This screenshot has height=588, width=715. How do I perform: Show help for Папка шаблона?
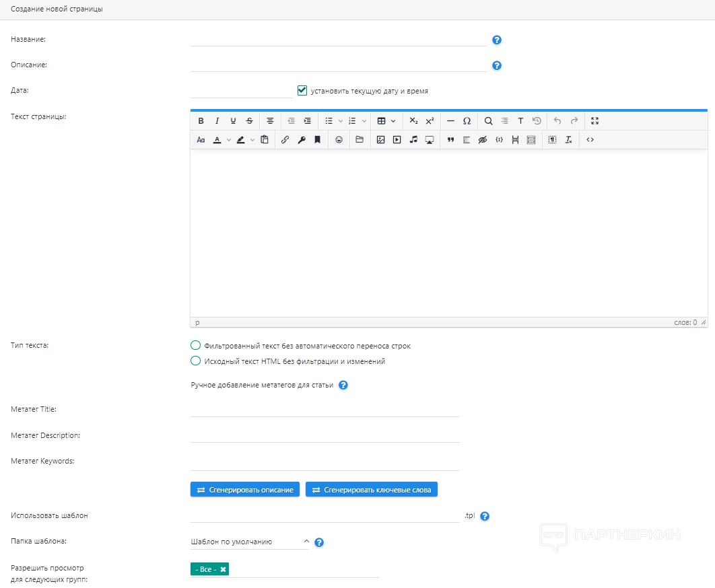coord(319,542)
